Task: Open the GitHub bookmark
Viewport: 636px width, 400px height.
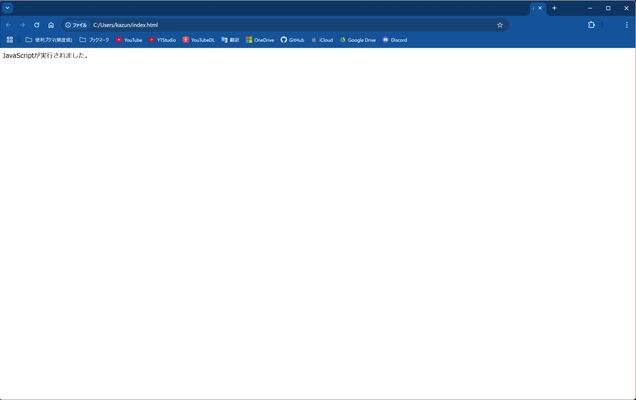Action: pyautogui.click(x=292, y=40)
